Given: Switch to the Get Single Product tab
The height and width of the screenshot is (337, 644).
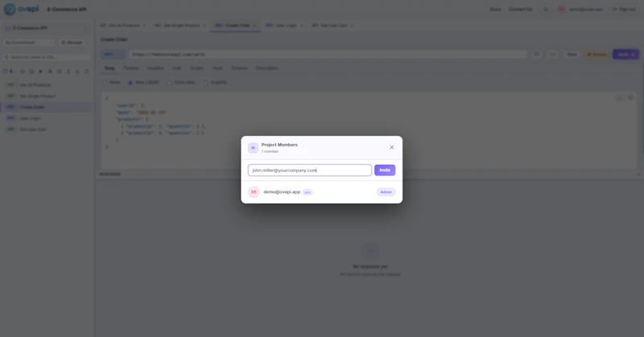Looking at the screenshot, I should [x=178, y=26].
